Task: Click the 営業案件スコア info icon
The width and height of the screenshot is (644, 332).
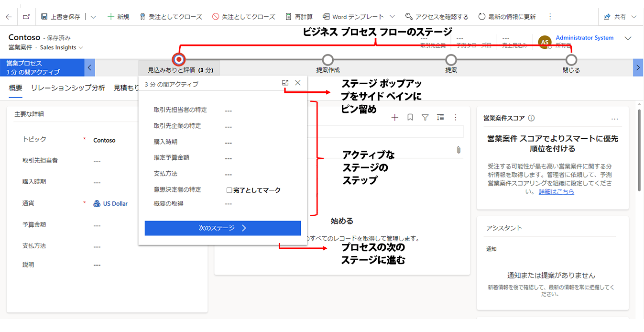Action: click(531, 118)
